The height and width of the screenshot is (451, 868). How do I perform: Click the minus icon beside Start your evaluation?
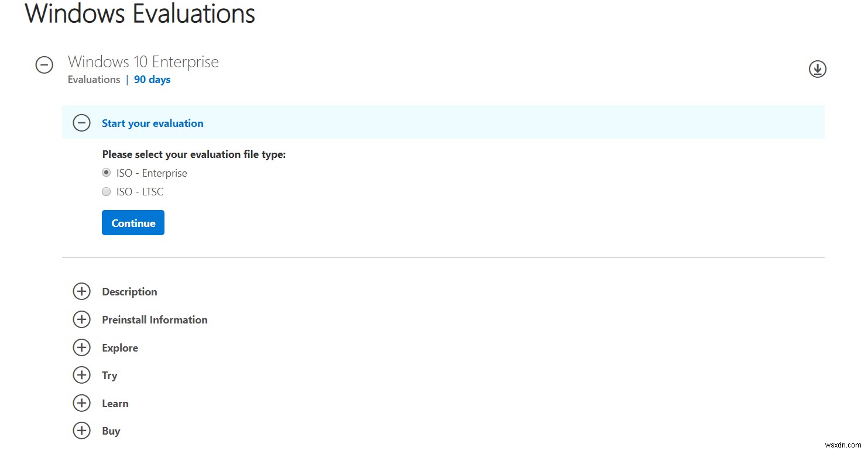pyautogui.click(x=81, y=123)
